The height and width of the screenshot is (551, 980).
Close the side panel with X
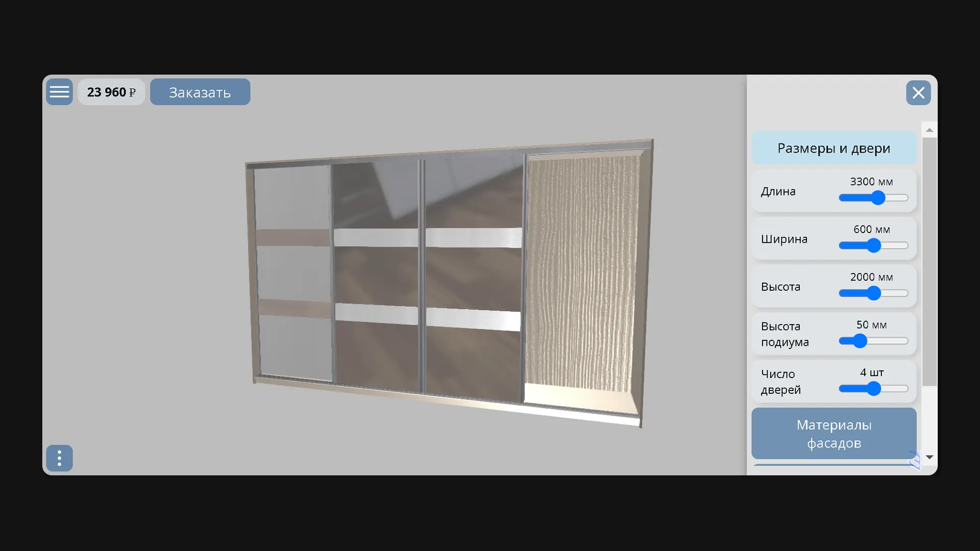(918, 92)
